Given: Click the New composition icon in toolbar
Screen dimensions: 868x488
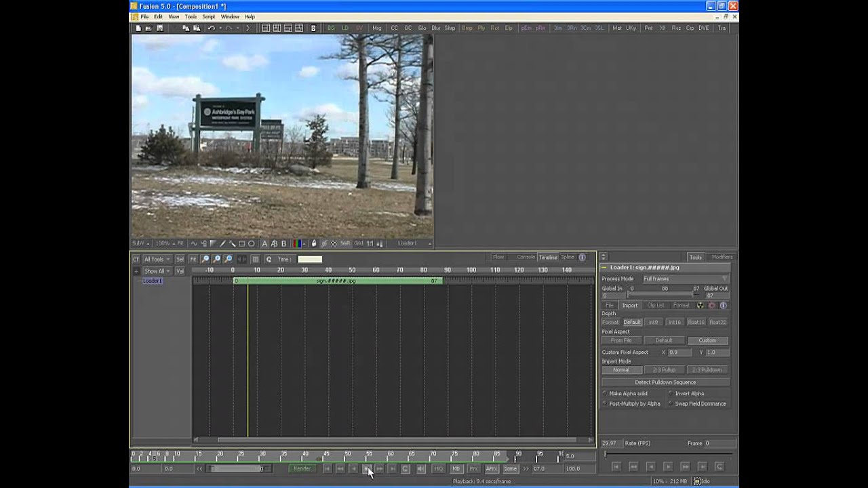Looking at the screenshot, I should [138, 28].
